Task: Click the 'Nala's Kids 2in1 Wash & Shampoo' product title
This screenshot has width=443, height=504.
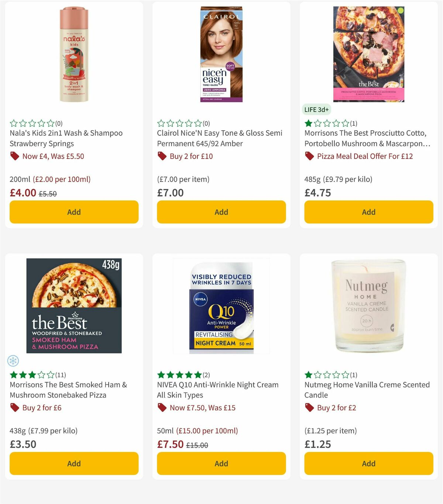Action: [x=66, y=138]
